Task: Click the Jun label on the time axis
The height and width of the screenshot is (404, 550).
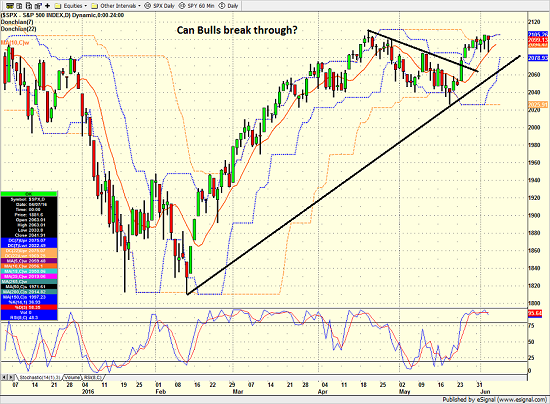Action: tap(485, 392)
